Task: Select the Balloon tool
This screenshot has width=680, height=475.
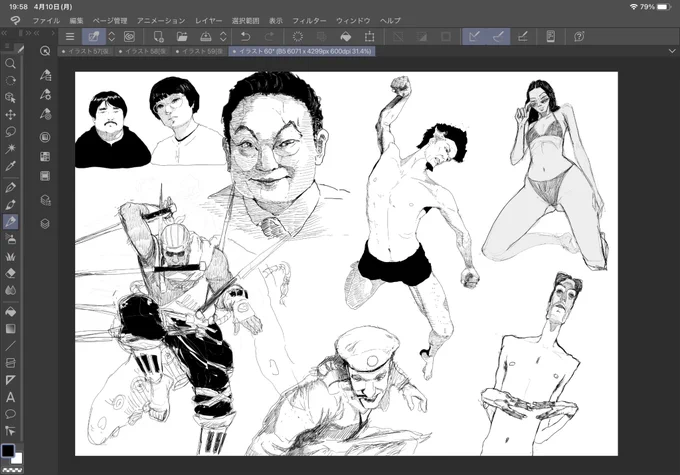Action: pyautogui.click(x=10, y=414)
